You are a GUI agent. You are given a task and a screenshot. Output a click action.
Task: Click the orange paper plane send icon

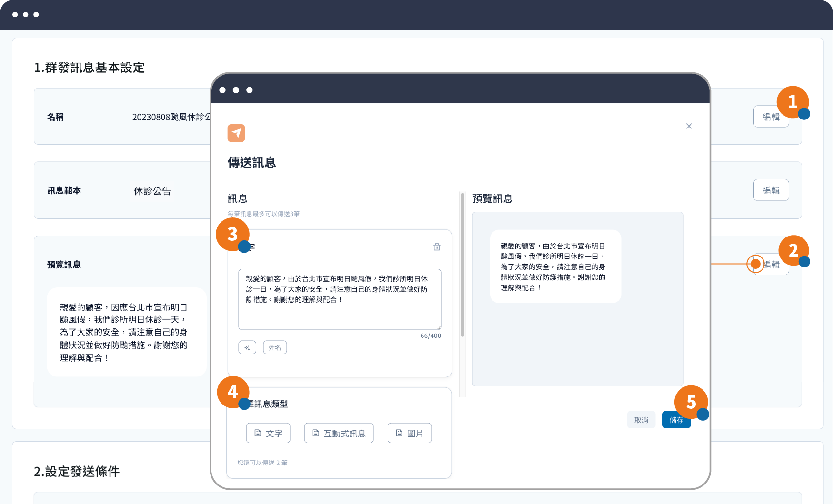tap(236, 133)
